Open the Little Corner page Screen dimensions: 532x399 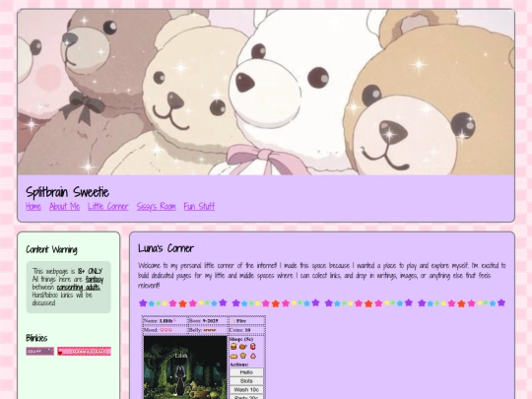(x=108, y=206)
